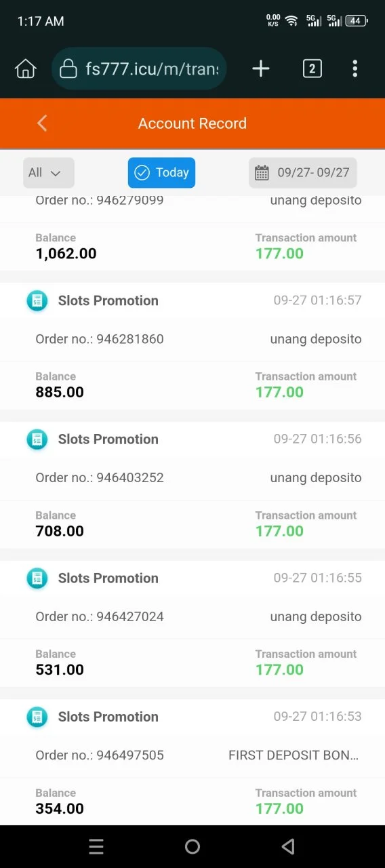Tap the lock icon in address bar
385x868 pixels.
coord(68,69)
